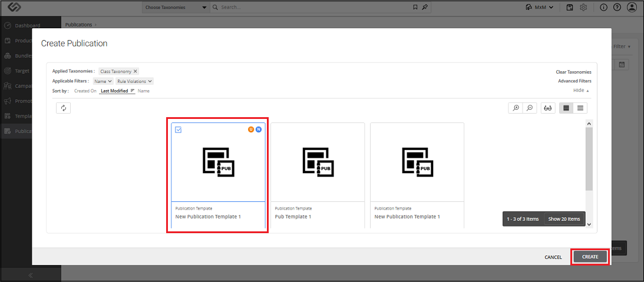The height and width of the screenshot is (282, 644).
Task: Open the Rule Violations filter dropdown
Action: click(x=135, y=81)
